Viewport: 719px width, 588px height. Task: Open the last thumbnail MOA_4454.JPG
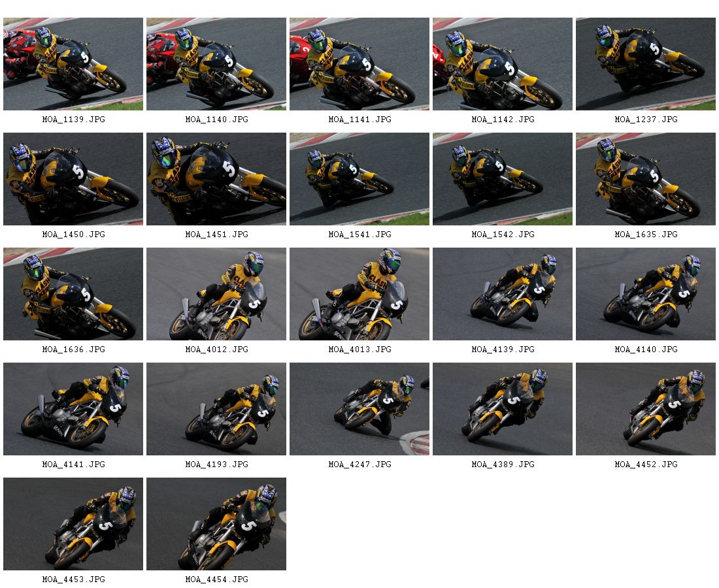pos(216,524)
